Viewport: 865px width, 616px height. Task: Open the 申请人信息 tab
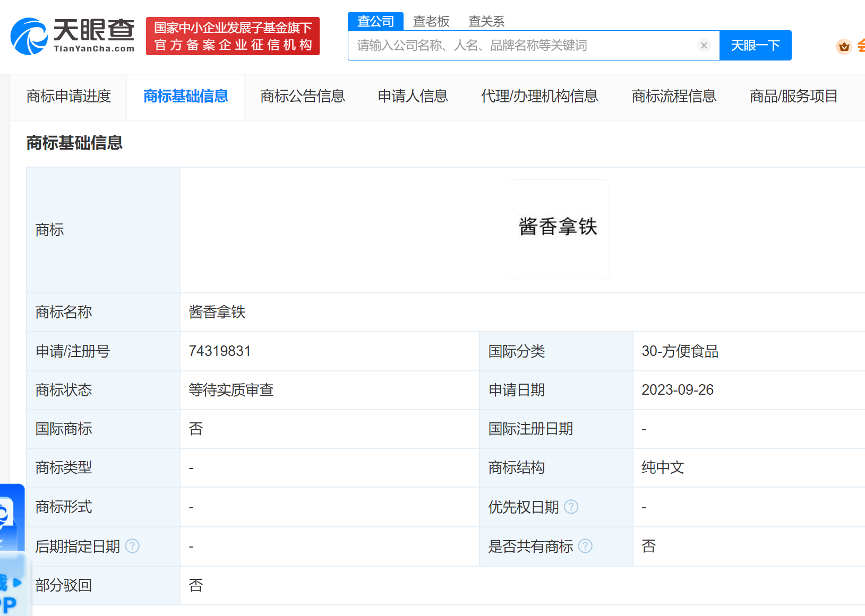coord(413,96)
